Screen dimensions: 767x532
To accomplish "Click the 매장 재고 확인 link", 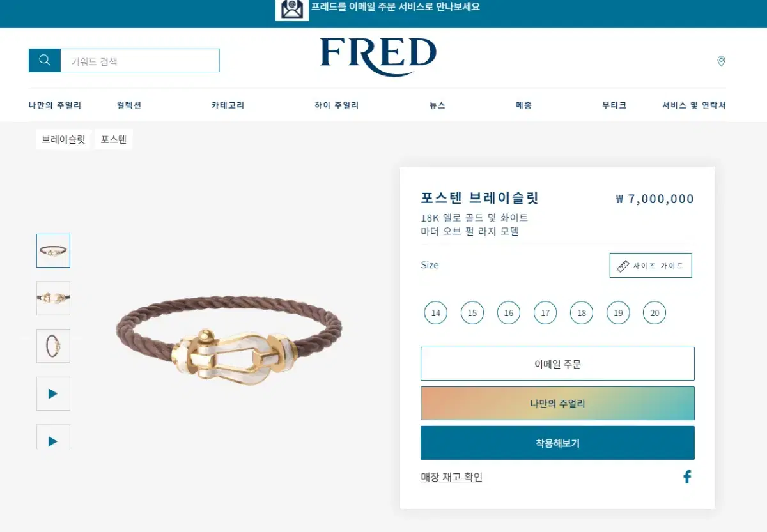I will coord(451,477).
